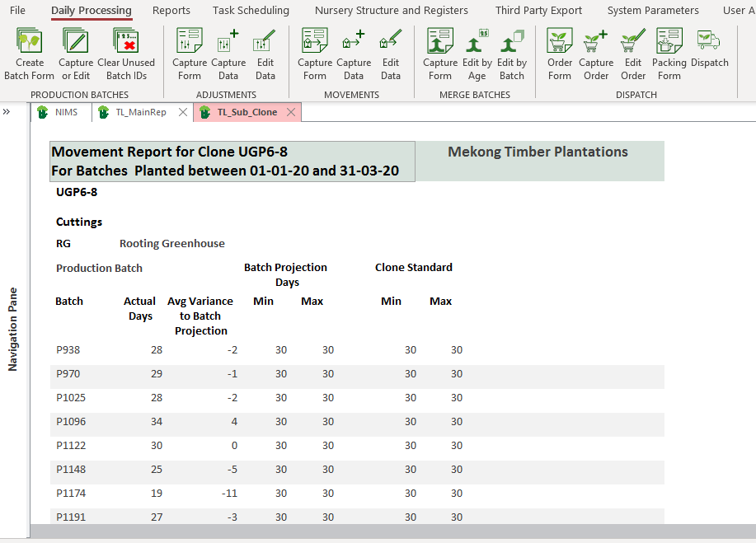This screenshot has height=543, width=756.
Task: Open Packing Form in Dispatch group
Action: tap(669, 54)
